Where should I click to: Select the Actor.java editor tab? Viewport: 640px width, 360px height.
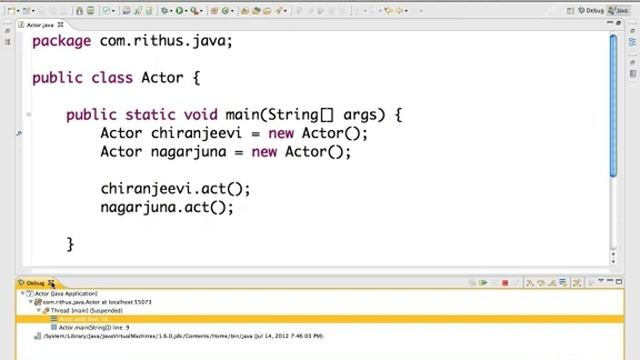click(x=40, y=25)
